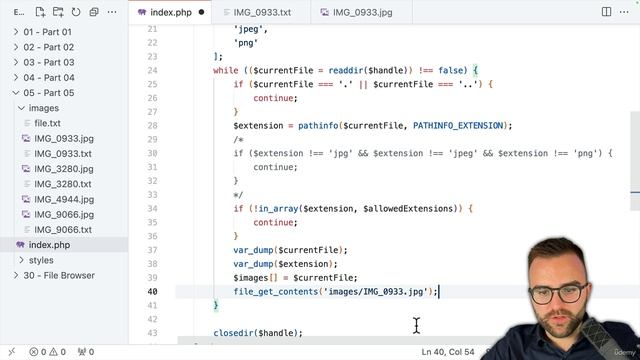Click the New File icon in Explorer
The image size is (640, 360).
pos(40,12)
